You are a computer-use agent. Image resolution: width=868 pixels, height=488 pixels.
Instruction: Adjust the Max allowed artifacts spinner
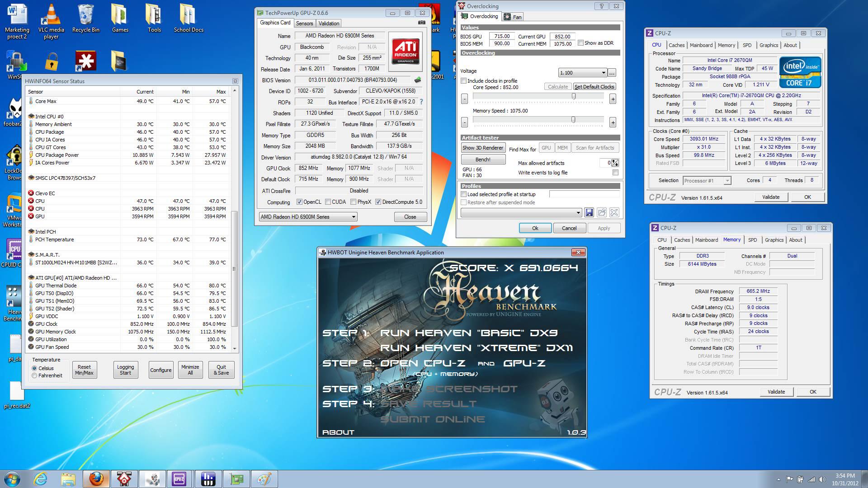tap(615, 163)
